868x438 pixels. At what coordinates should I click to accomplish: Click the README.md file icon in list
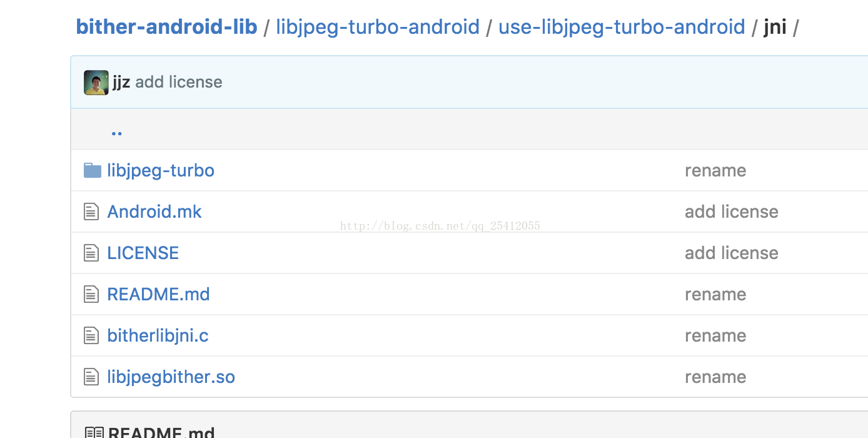pos(91,294)
